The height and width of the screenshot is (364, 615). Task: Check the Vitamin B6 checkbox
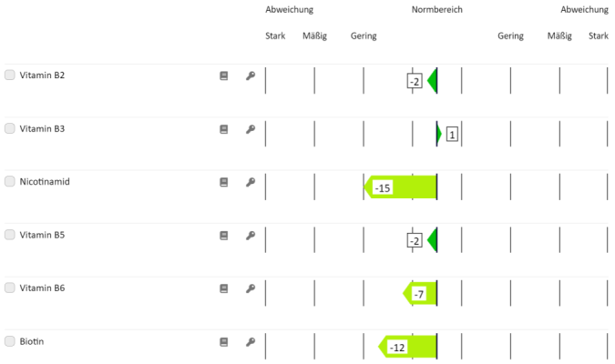(10, 288)
